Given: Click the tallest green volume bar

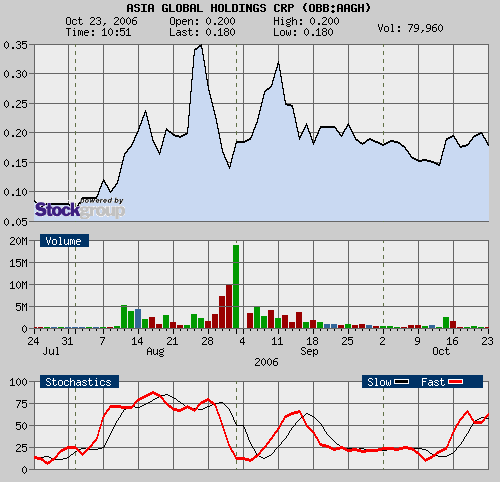Looking at the screenshot, I should click(x=236, y=286).
